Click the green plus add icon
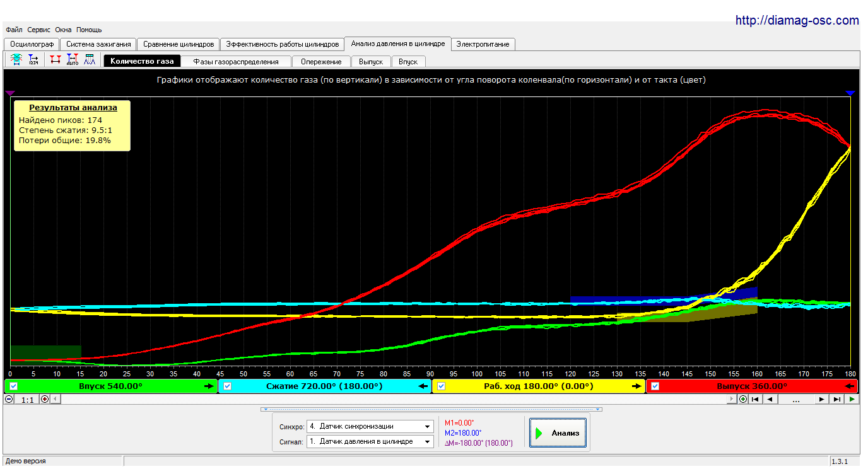This screenshot has width=868, height=469. tap(742, 399)
